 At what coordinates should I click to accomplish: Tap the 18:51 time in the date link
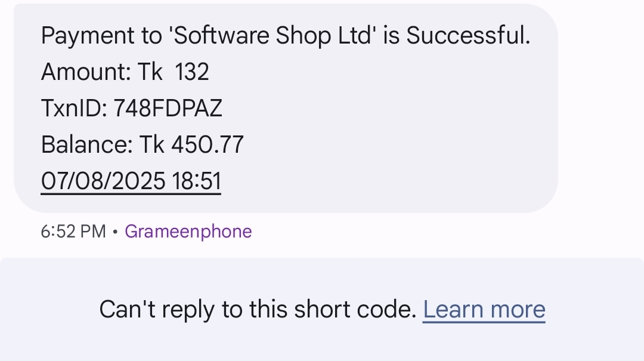[x=196, y=181]
